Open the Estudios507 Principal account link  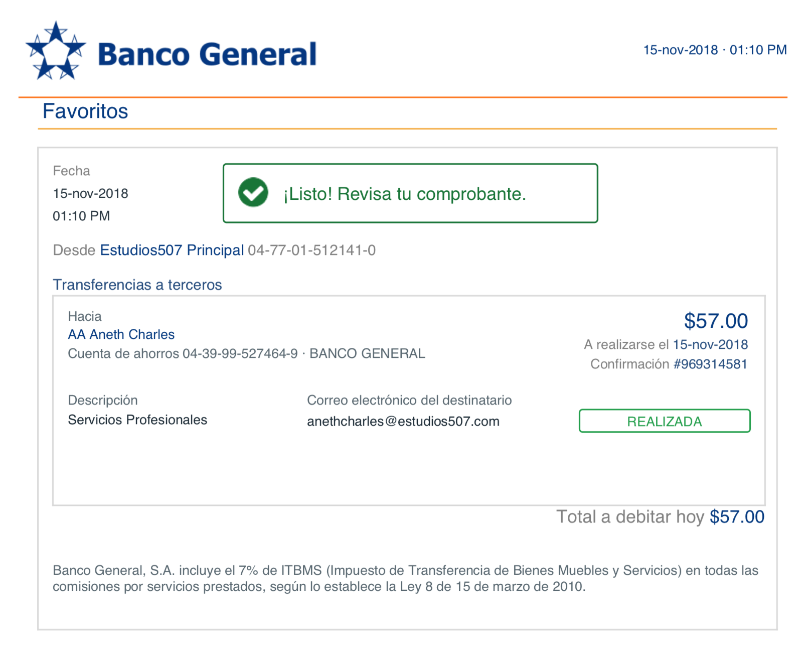point(172,250)
